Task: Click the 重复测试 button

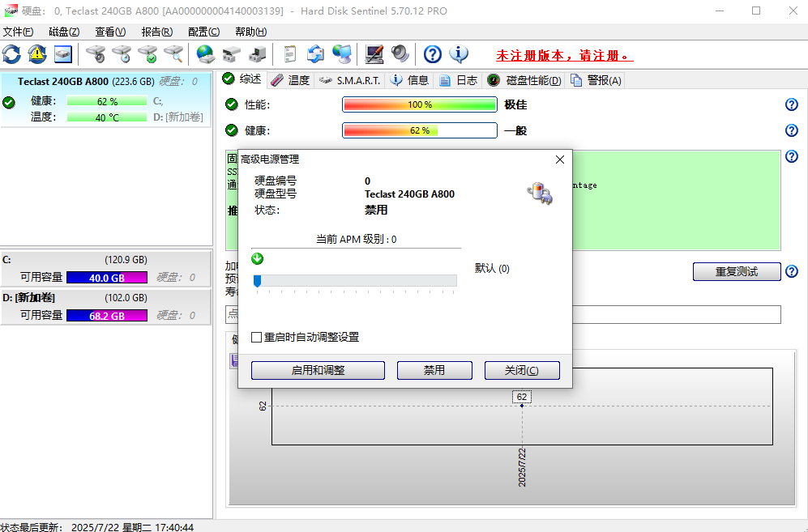Action: [737, 271]
